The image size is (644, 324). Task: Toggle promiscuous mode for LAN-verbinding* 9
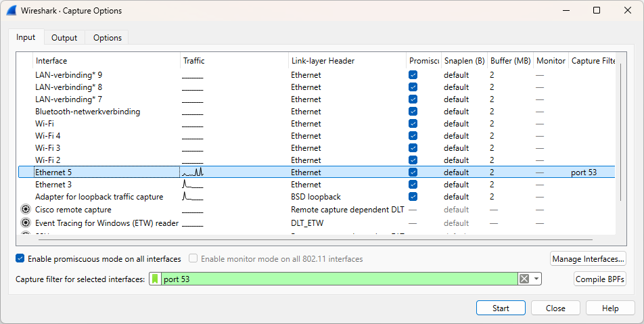click(x=413, y=74)
